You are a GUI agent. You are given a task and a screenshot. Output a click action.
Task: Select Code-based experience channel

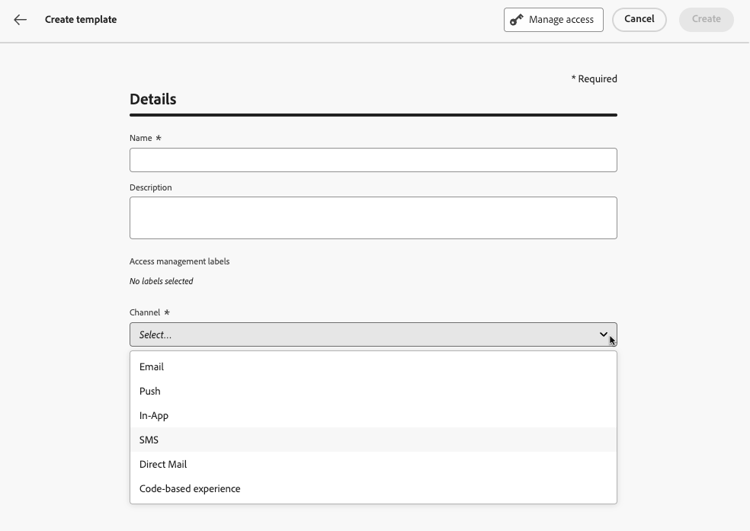(x=190, y=489)
